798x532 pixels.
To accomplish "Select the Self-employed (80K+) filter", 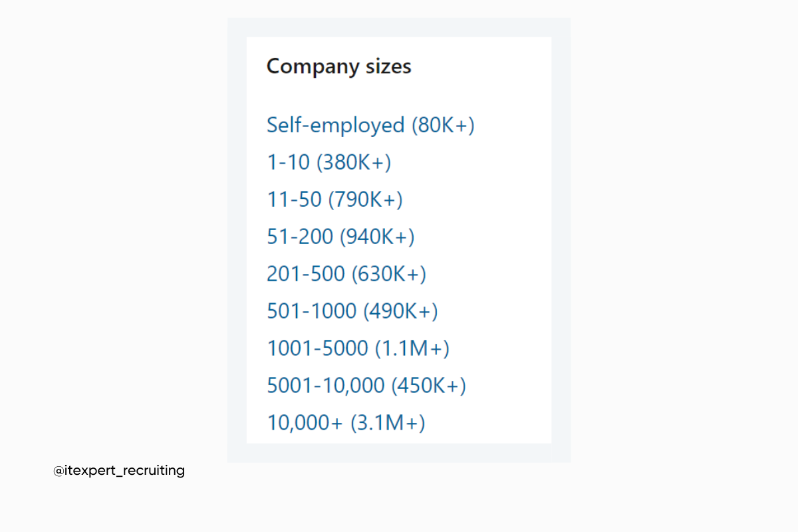I will [x=370, y=125].
